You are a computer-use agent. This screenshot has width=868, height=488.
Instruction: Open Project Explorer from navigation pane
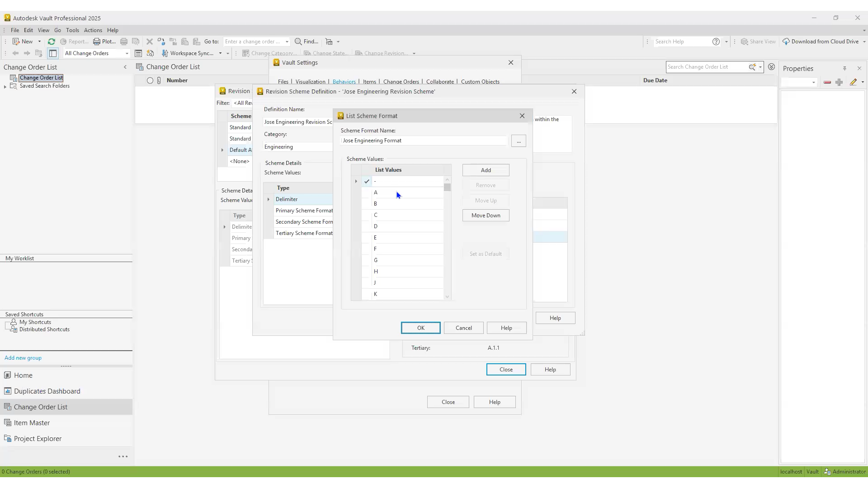pos(38,439)
